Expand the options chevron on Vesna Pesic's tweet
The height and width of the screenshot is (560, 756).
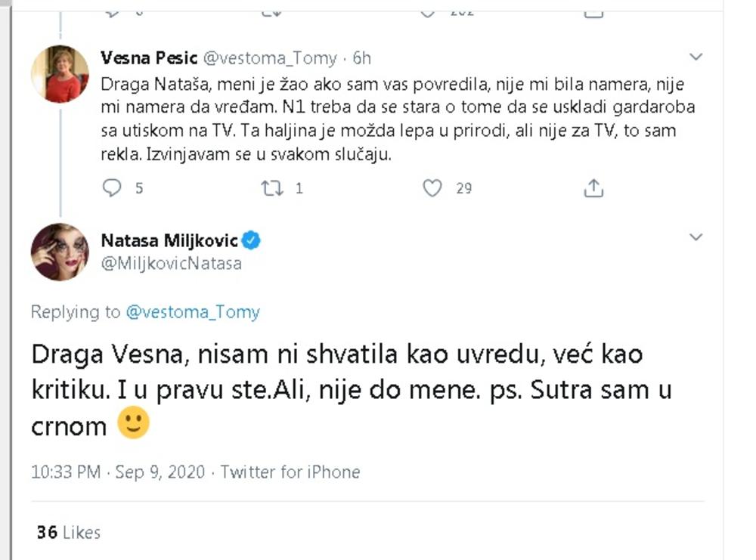tap(696, 57)
